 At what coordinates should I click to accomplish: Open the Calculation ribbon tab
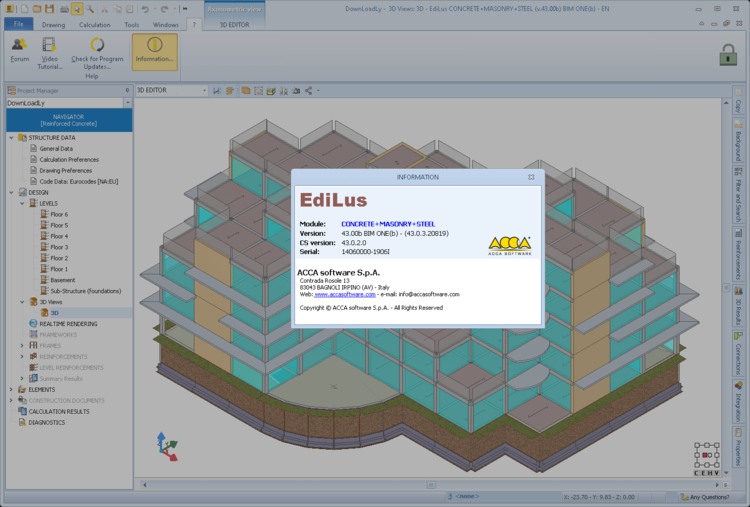[x=94, y=24]
